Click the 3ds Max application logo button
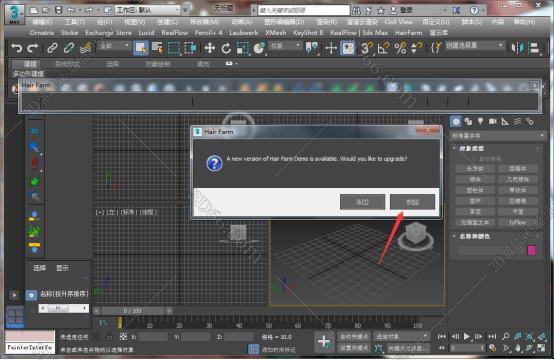The image size is (554, 360). tap(14, 15)
